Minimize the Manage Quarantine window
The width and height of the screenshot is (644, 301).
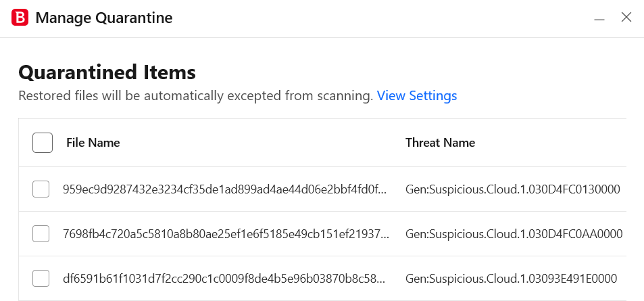[x=599, y=18]
